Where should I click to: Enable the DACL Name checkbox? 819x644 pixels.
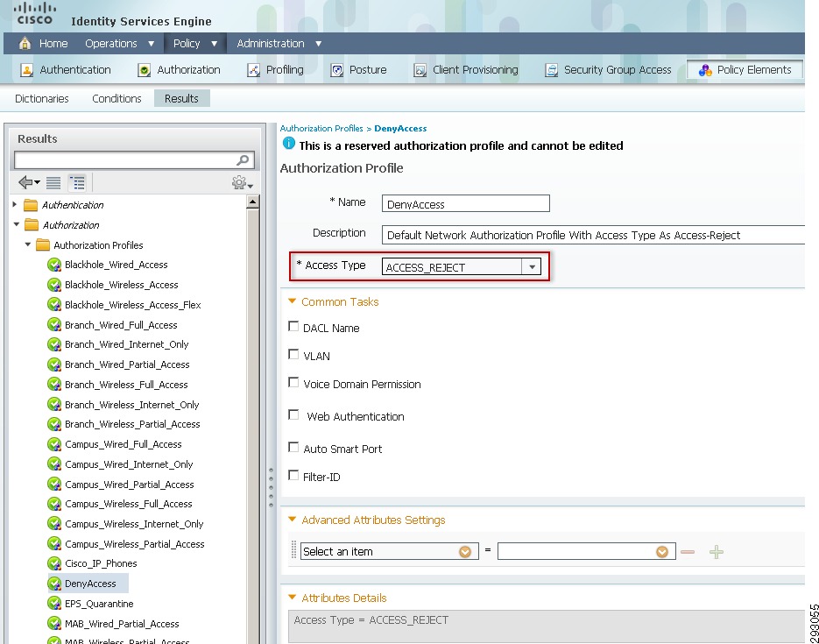(293, 327)
